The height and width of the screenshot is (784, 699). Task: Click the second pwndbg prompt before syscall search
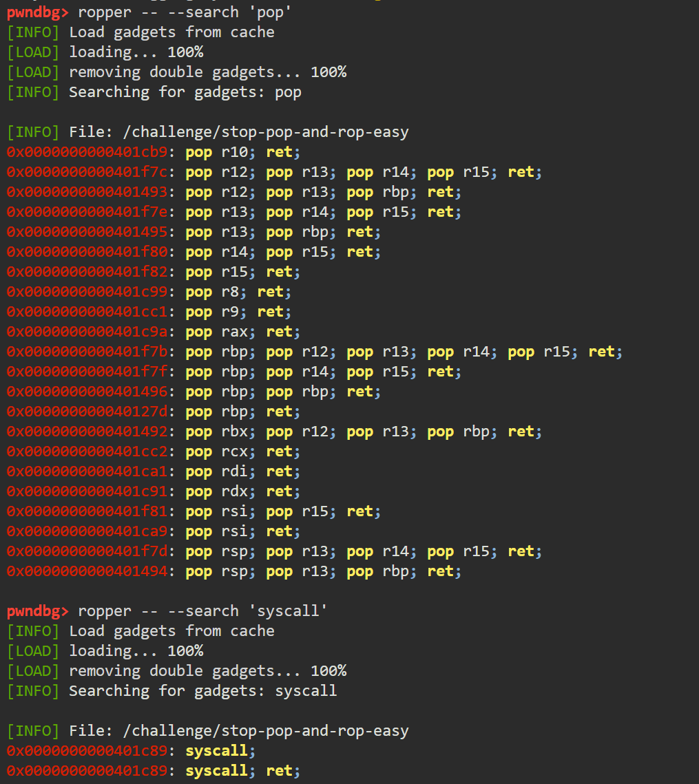click(x=37, y=611)
